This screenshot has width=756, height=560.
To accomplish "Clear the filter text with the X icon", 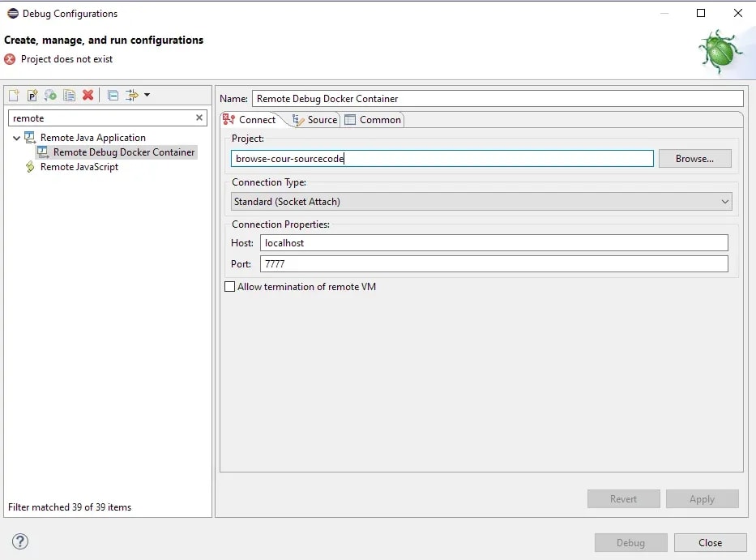I will click(x=199, y=118).
